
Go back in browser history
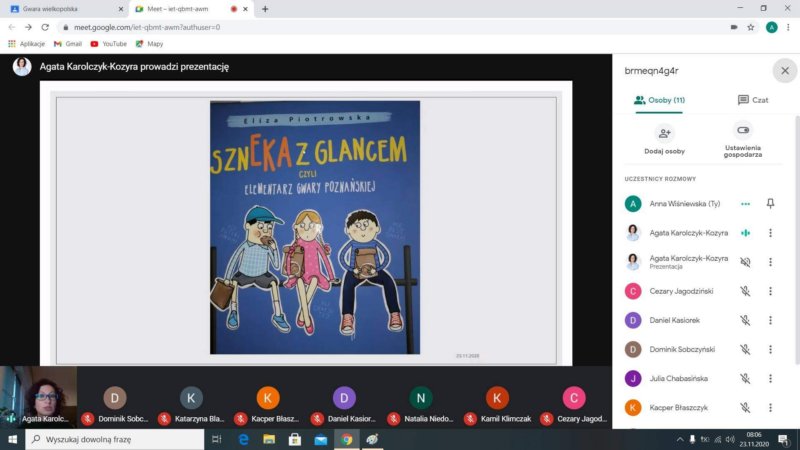tap(12, 27)
